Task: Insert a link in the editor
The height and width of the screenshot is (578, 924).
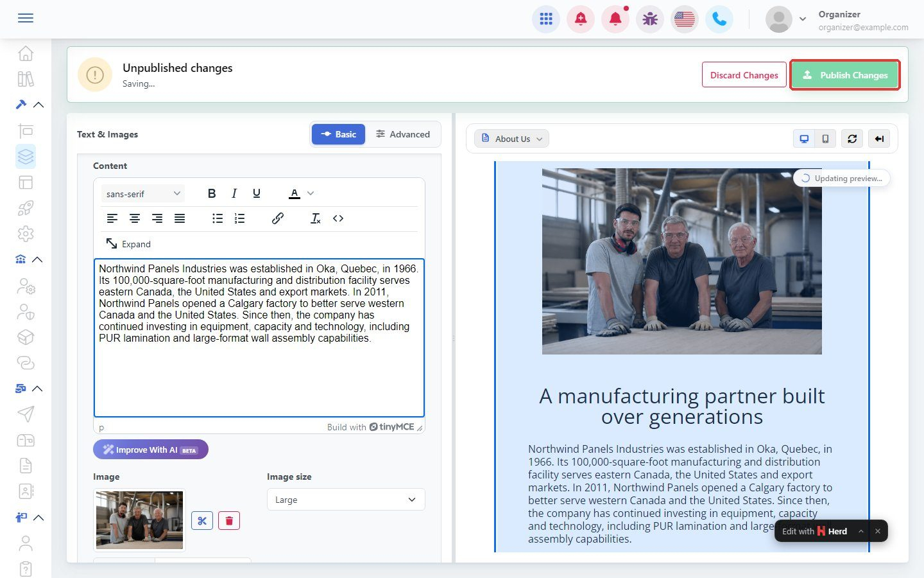Action: click(x=278, y=218)
